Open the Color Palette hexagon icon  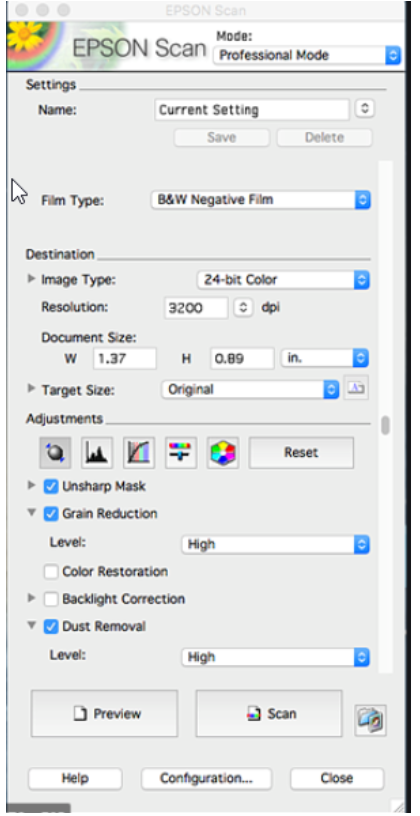223,452
